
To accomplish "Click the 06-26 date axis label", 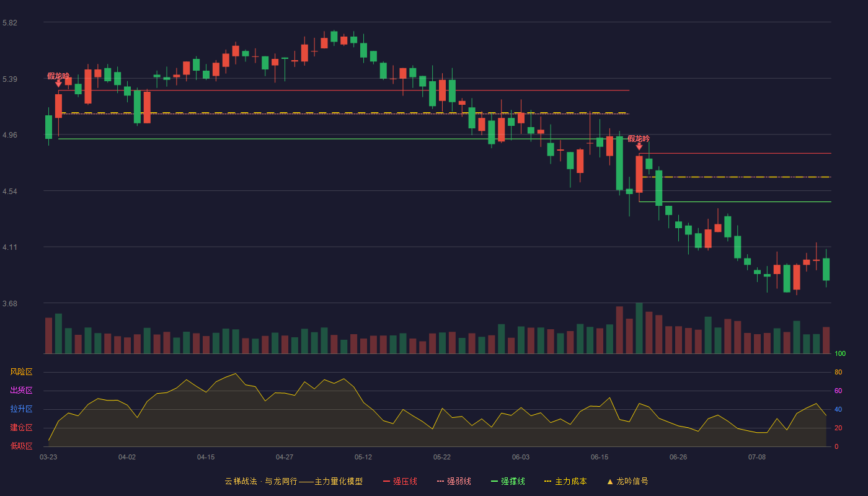I will 678,457.
